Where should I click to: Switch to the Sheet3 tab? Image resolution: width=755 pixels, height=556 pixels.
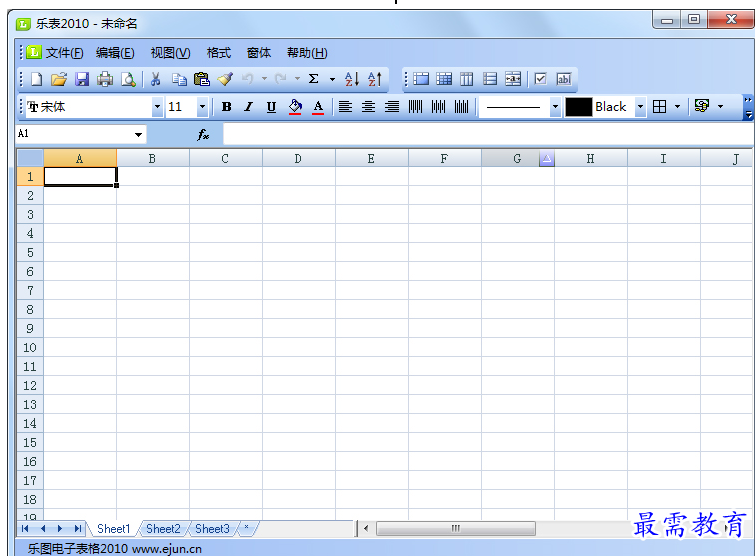coord(212,529)
